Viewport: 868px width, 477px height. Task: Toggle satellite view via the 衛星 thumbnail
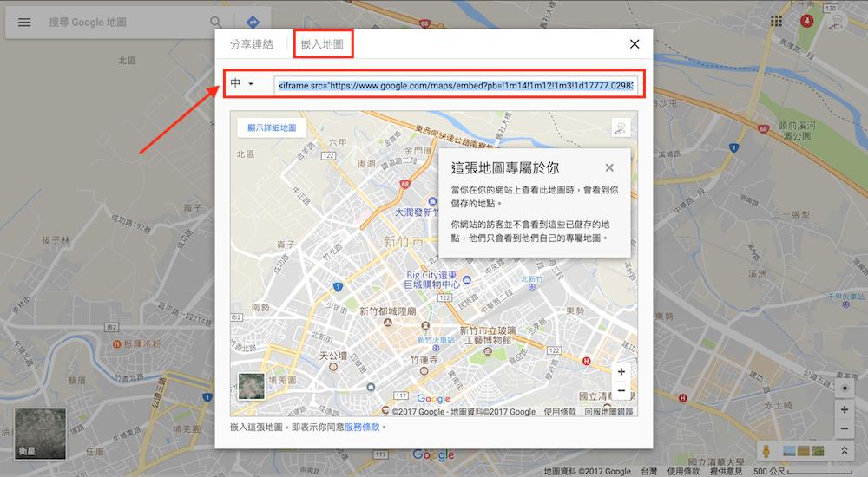point(40,433)
